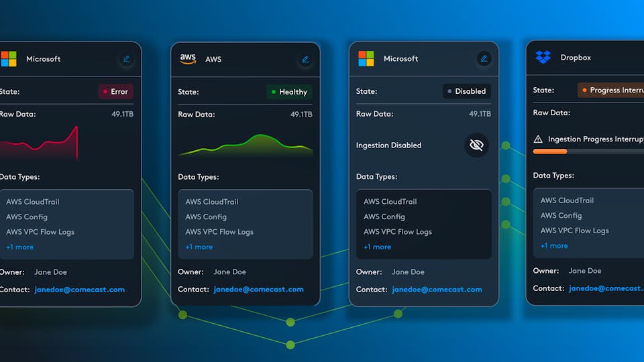Toggle the Ingestion Disabled eye icon
644x362 pixels.
476,145
